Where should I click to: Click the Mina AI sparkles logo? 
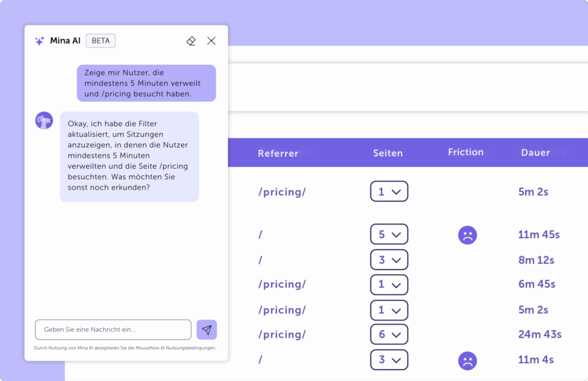pos(39,40)
